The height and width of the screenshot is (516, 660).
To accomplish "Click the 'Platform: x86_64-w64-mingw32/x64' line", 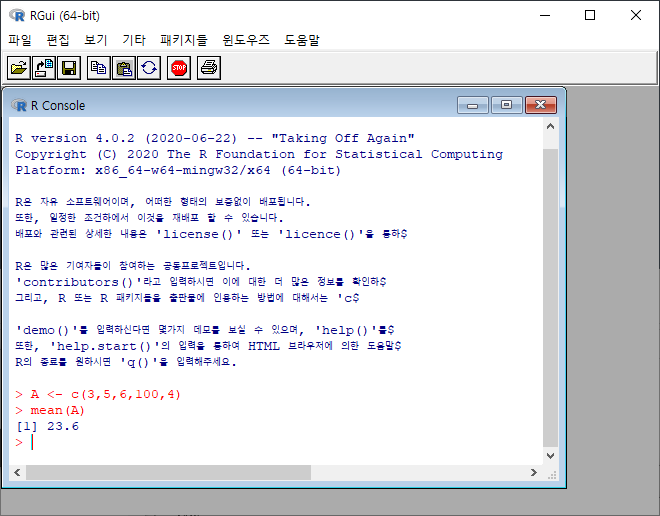I will point(178,170).
